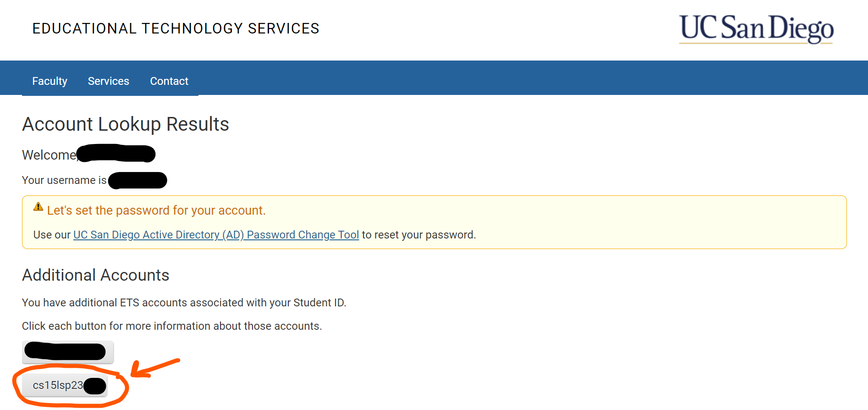Click the cs15lsp23 account button
Screen dimensions: 868x410
(x=64, y=385)
